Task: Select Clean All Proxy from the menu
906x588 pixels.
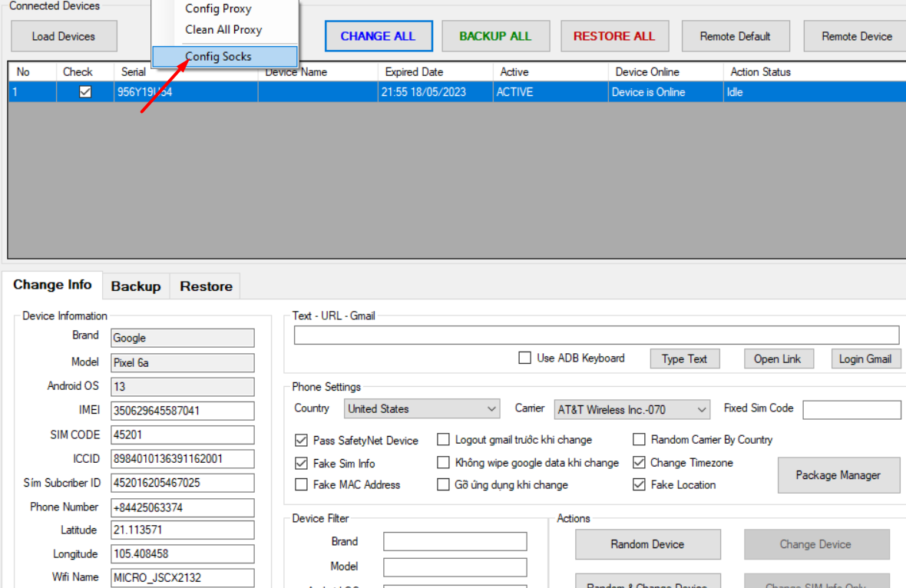Action: click(223, 30)
